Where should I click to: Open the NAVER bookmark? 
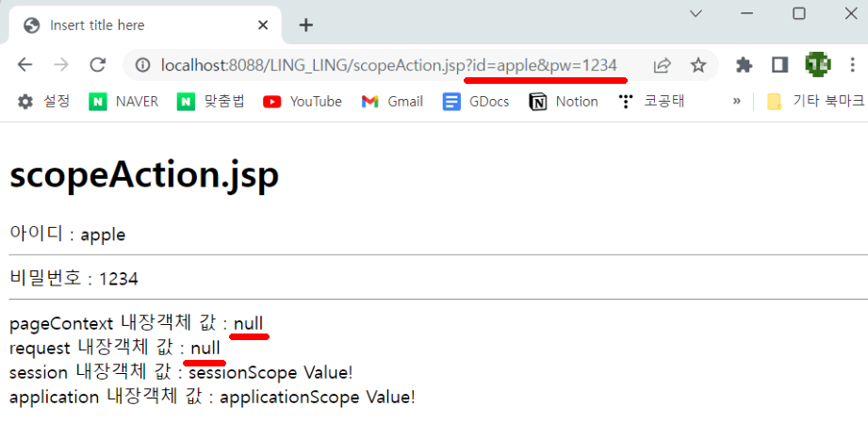(x=123, y=102)
